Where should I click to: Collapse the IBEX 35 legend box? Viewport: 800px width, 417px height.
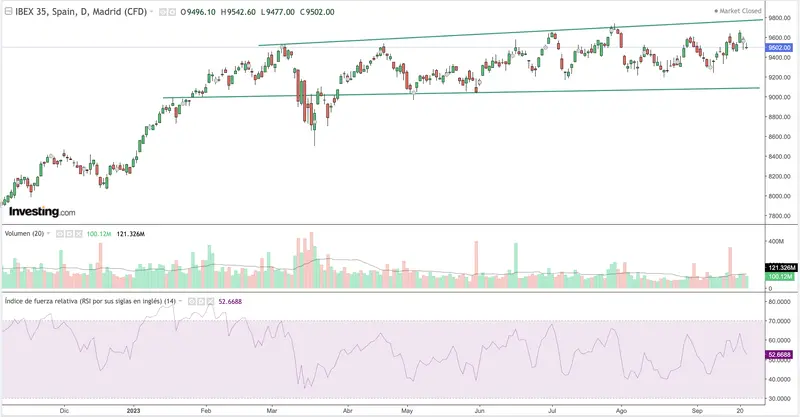(x=8, y=11)
